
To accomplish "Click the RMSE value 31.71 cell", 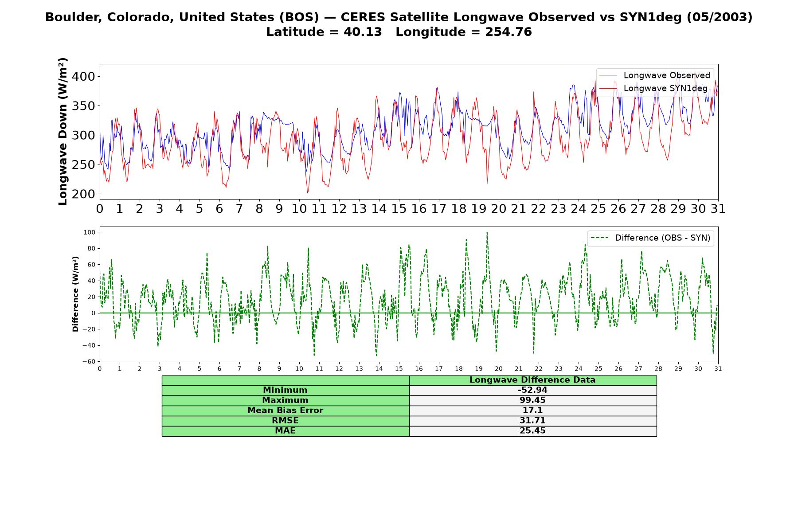I will point(532,421).
